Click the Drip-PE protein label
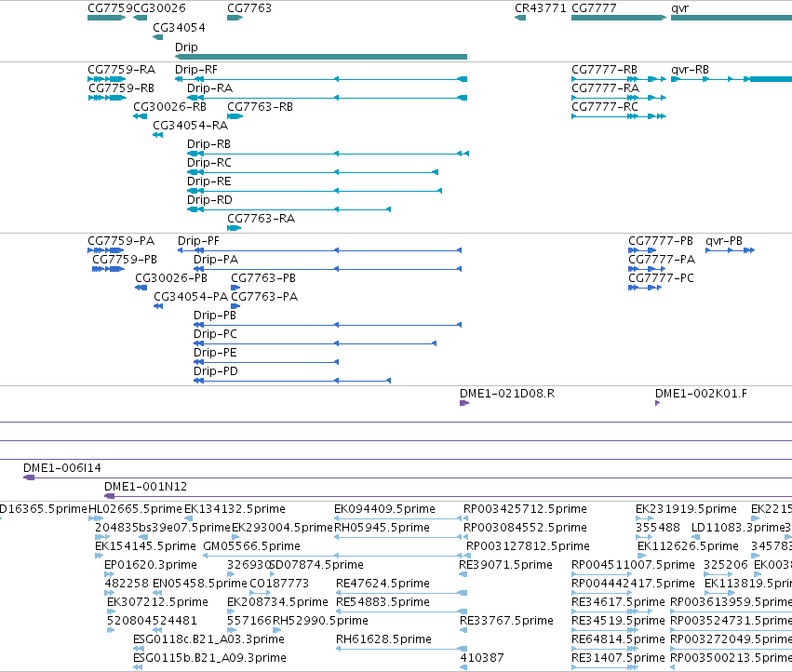792x672 pixels. click(x=215, y=353)
